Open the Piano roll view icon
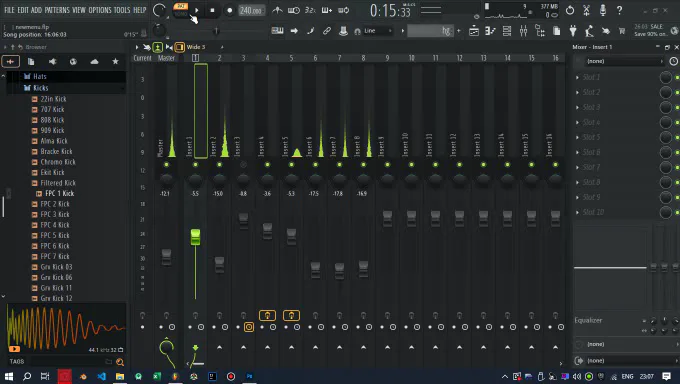Viewport: 680px width, 384px height. click(x=490, y=31)
